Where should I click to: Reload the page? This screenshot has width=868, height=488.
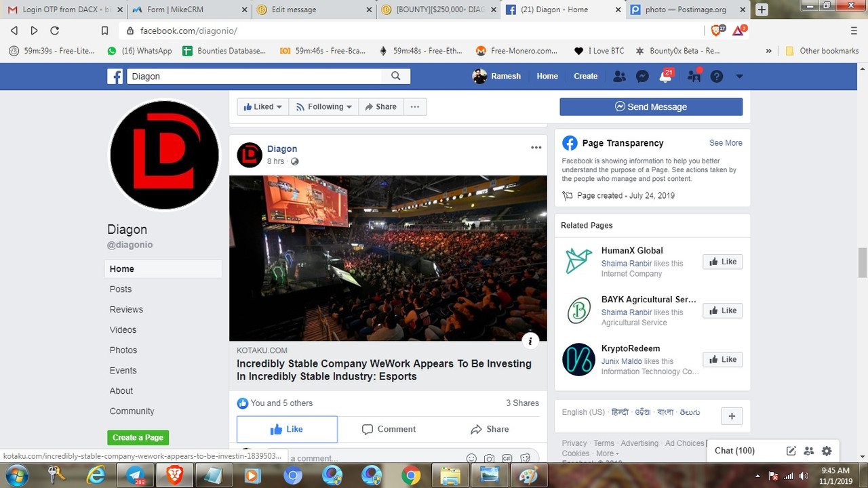pos(55,30)
